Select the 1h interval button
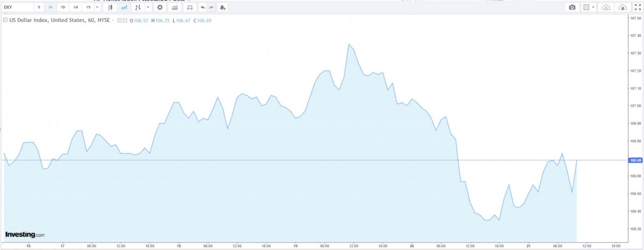644x250 pixels. pos(50,8)
